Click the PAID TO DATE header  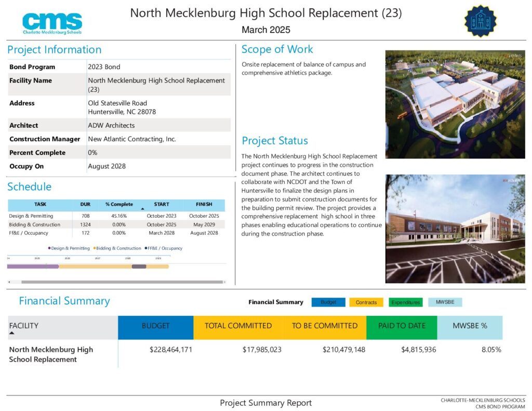point(402,327)
